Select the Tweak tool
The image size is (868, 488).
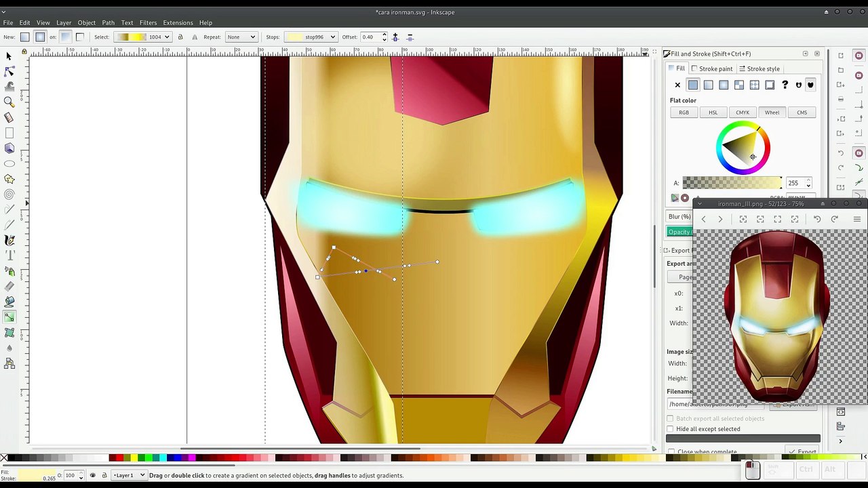point(9,86)
